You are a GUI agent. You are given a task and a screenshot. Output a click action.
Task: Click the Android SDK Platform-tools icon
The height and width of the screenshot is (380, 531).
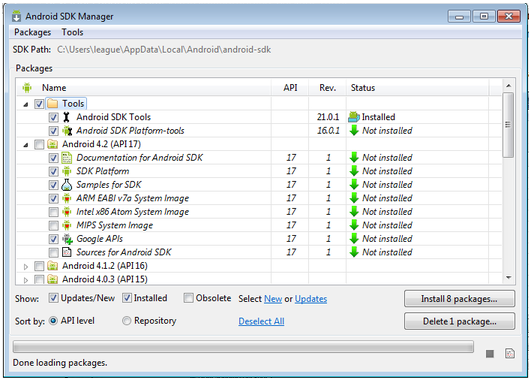[x=67, y=130]
